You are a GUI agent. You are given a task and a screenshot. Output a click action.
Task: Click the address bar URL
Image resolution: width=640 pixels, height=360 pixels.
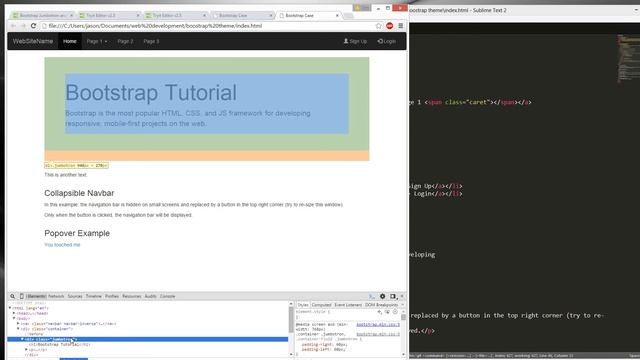pyautogui.click(x=155, y=26)
